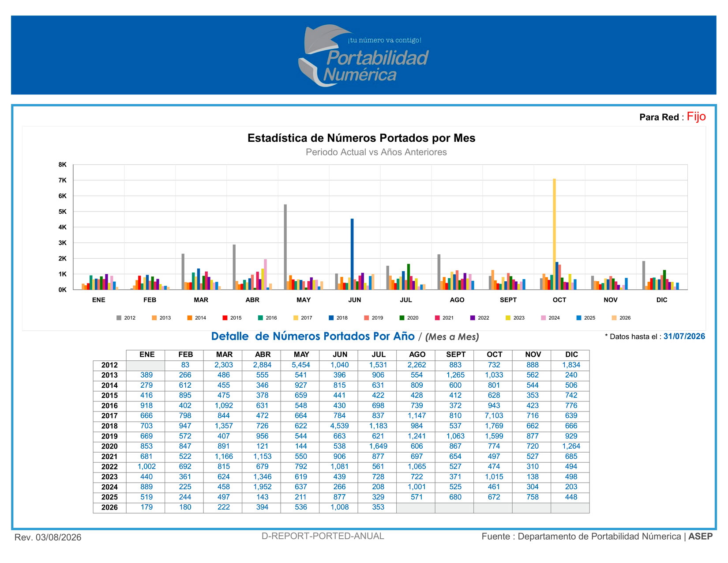This screenshot has height=563, width=728.
Task: Click the 2021 legend color swatch
Action: [x=437, y=318]
